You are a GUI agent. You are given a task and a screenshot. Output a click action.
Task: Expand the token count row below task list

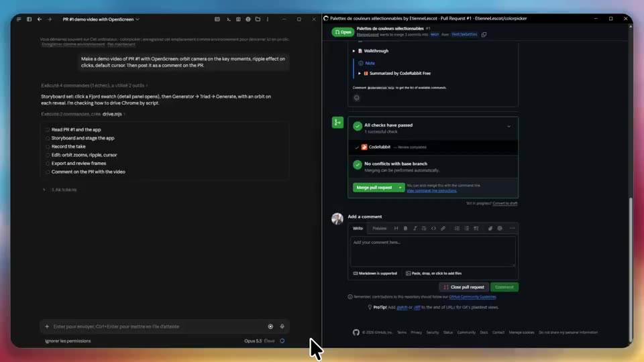pyautogui.click(x=60, y=190)
